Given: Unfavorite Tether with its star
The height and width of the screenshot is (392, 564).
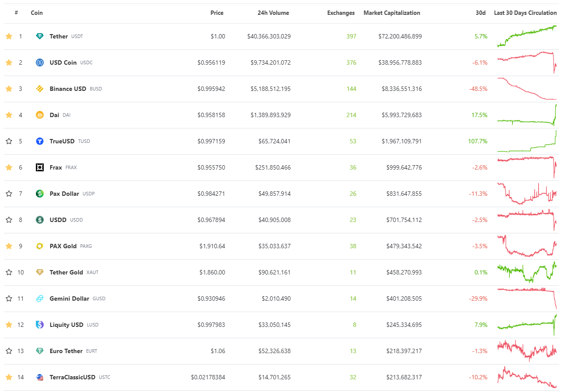Looking at the screenshot, I should (x=9, y=36).
